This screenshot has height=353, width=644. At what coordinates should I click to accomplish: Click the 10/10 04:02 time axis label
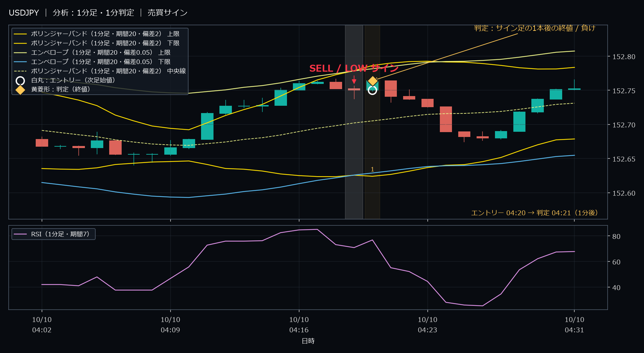(x=42, y=325)
